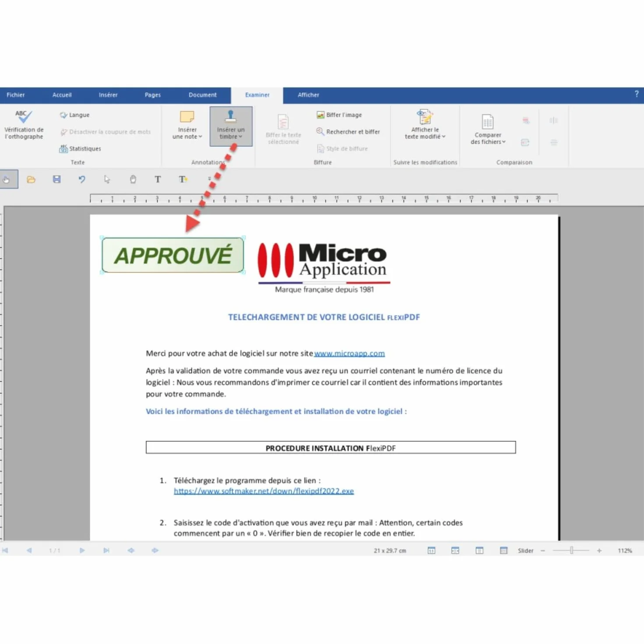Viewport: 644px width, 644px height.
Task: Click the PROCEDURE INSTALLATION FlexiPDF heading box
Action: 331,448
